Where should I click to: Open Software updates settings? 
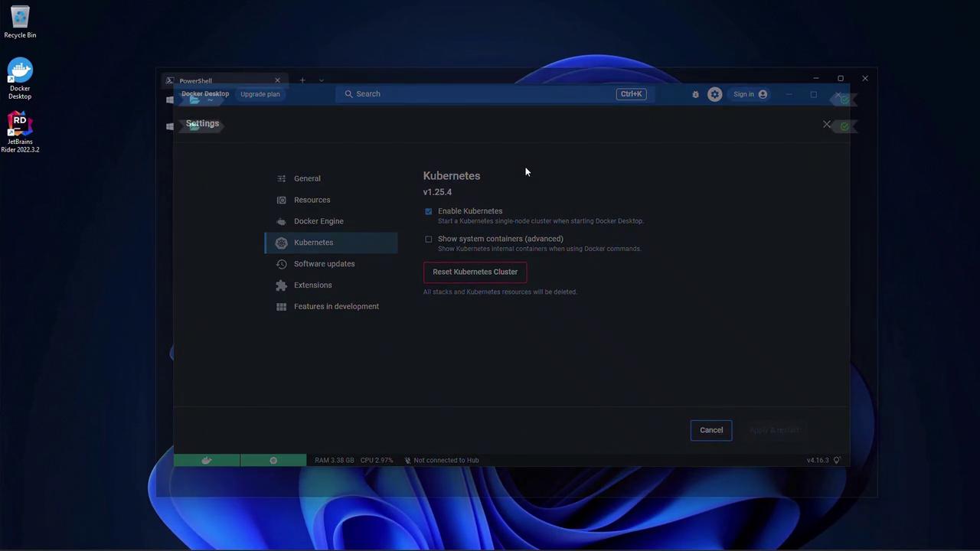point(324,264)
